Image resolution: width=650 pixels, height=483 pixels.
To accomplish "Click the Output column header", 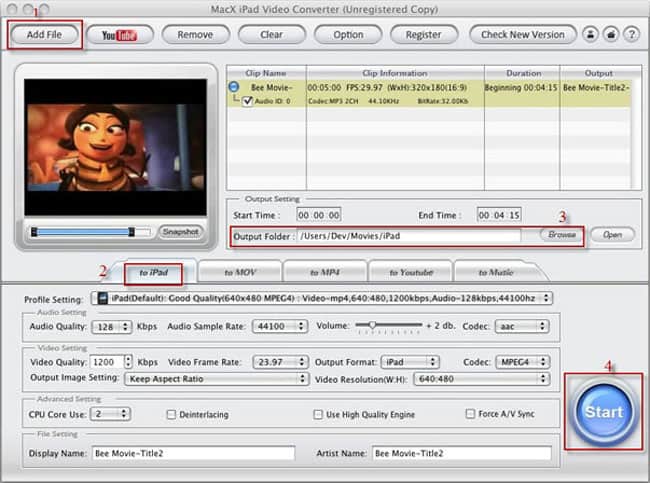I will click(x=599, y=73).
